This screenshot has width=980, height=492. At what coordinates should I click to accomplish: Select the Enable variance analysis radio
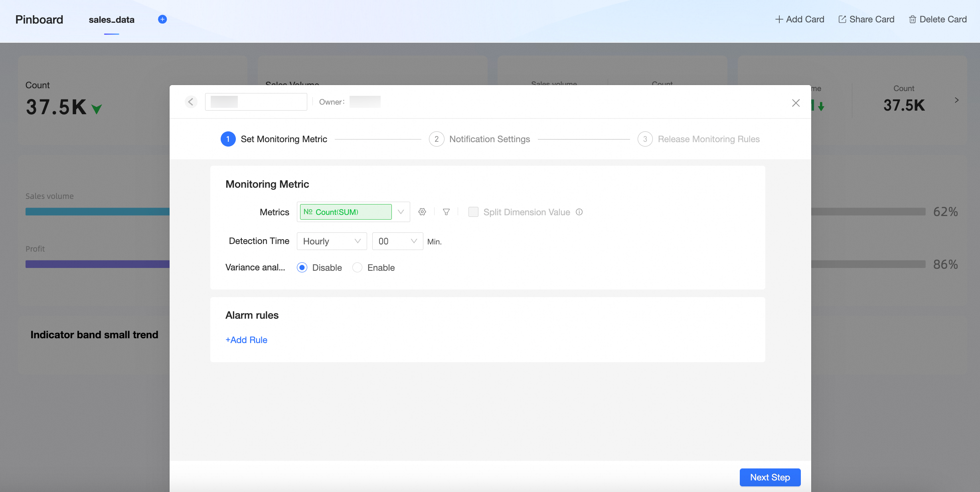(x=358, y=268)
